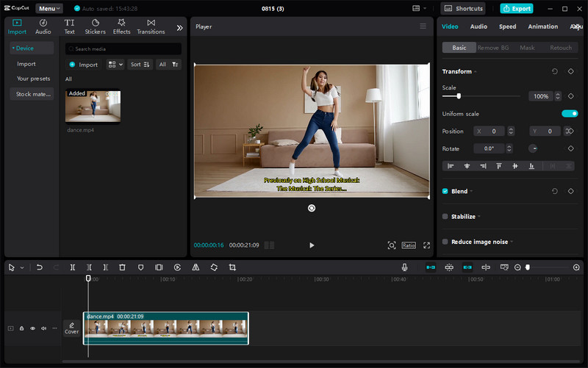This screenshot has width=588, height=368.
Task: Open the Effects panel
Action: 121,27
